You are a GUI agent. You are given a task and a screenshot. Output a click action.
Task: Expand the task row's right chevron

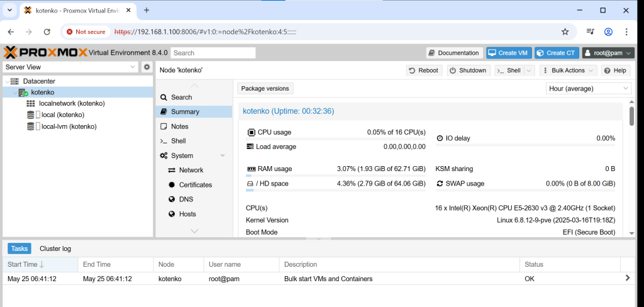click(627, 278)
